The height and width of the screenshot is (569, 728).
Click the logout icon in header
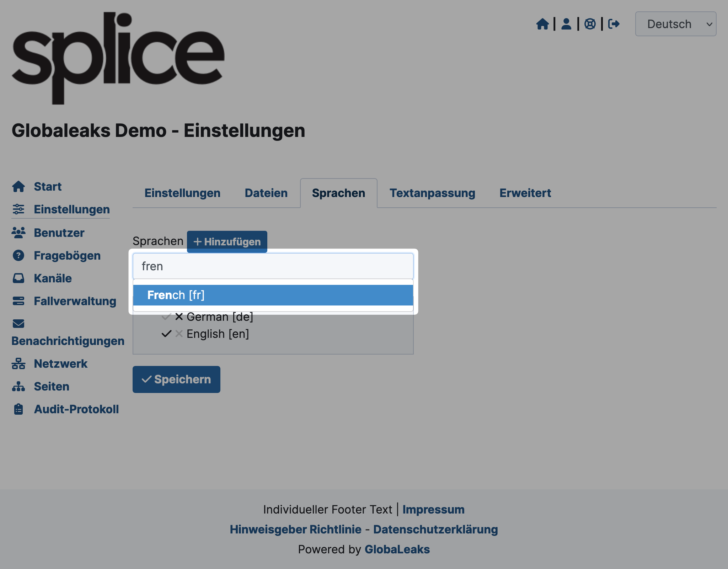coord(614,24)
